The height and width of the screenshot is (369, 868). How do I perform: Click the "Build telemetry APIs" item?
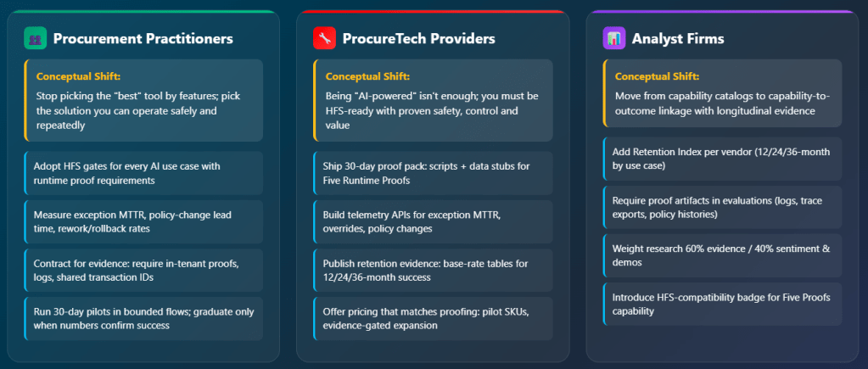(433, 221)
